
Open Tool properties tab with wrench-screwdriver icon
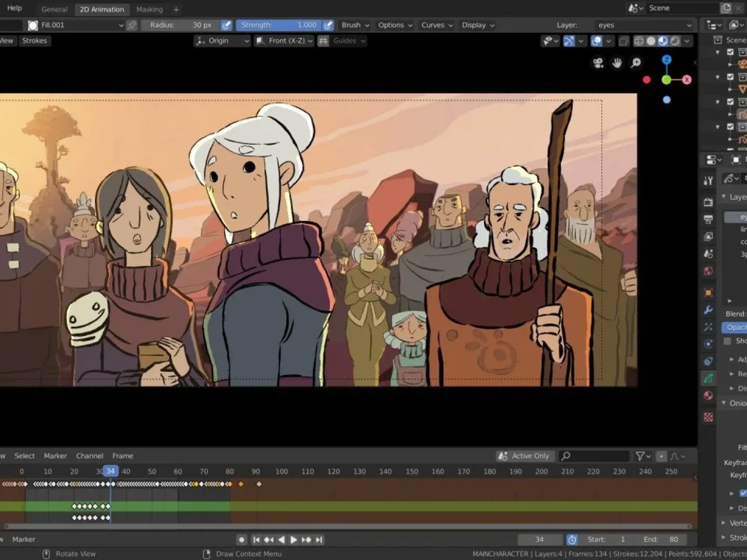(708, 181)
